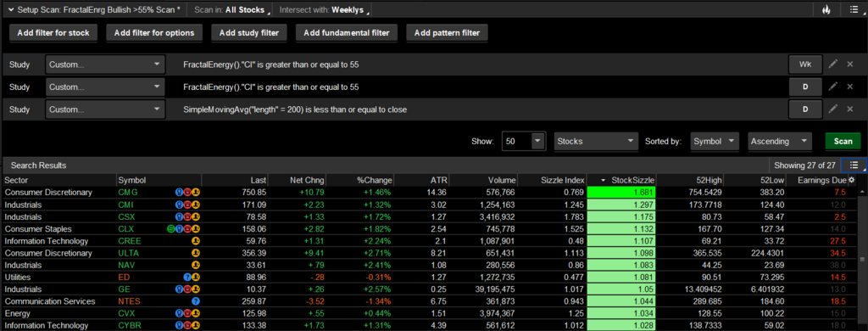
Task: Click the Showing 27 of 27 label
Action: click(x=804, y=165)
